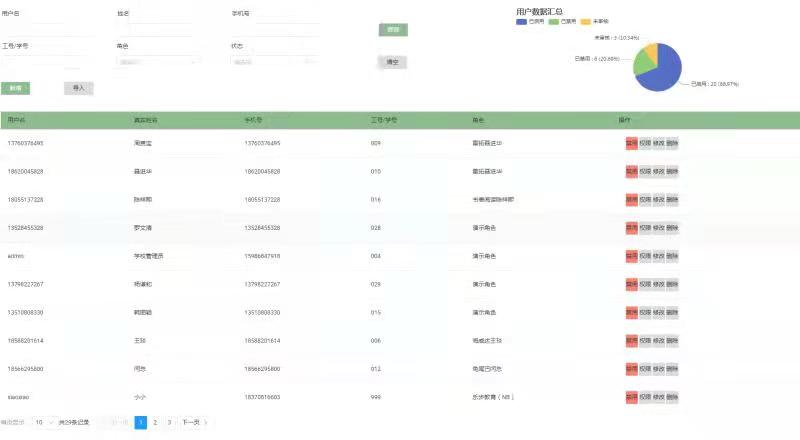Image resolution: width=800 pixels, height=440 pixels.
Task: Click 权限 button in the admin row
Action: [645, 256]
